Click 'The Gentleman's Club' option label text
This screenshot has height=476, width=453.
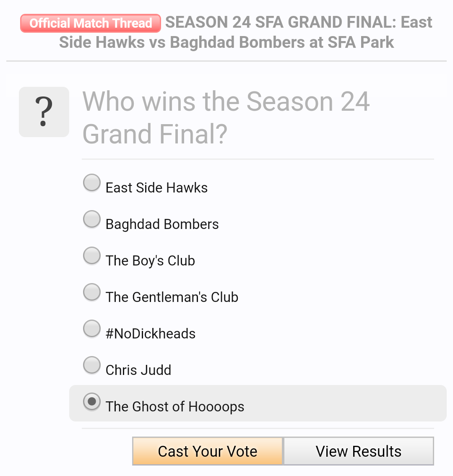[x=172, y=297]
